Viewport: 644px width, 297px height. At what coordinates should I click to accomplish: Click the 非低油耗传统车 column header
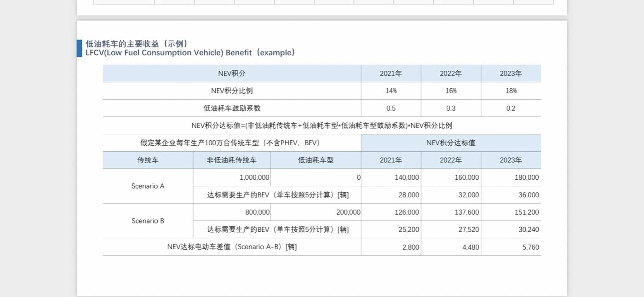tap(232, 160)
